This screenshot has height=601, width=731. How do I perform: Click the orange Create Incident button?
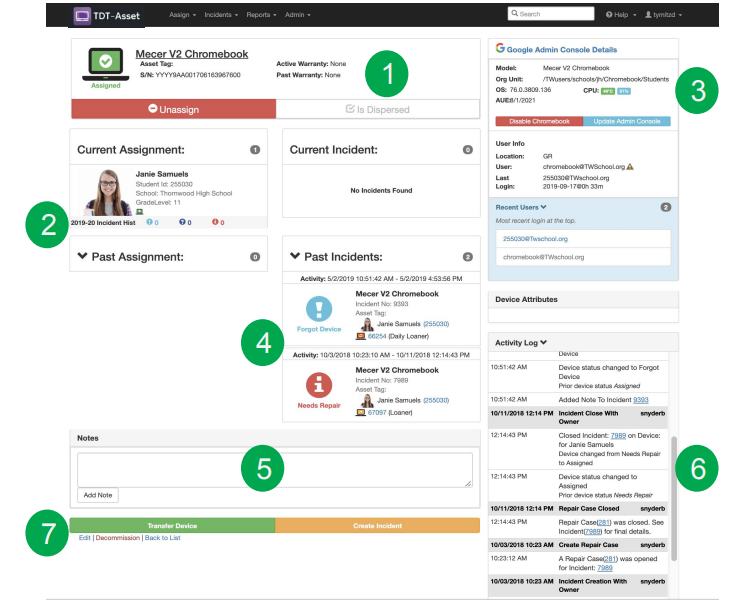tap(377, 525)
